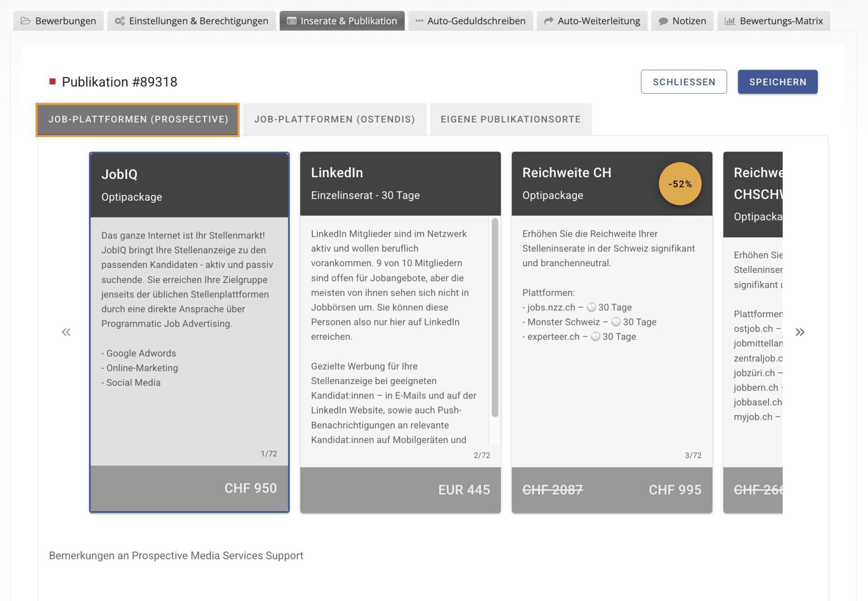Click the clock icon next to Monster Schweiz
Image resolution: width=868 pixels, height=601 pixels.
tap(616, 322)
